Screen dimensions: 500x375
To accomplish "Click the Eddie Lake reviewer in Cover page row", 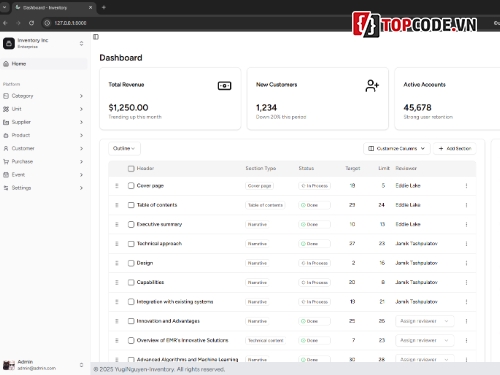I will [x=408, y=186].
